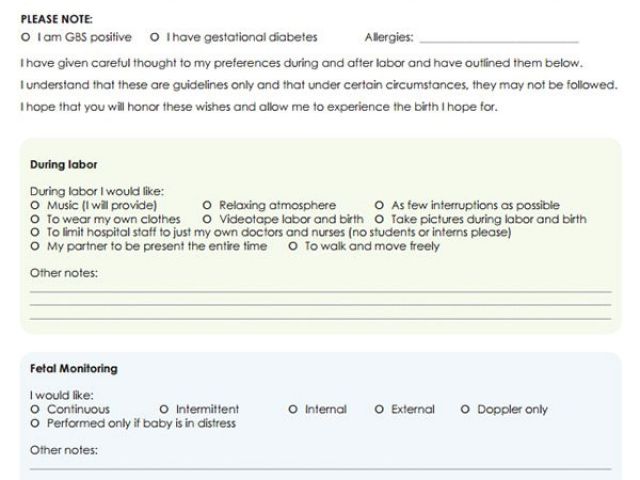Select 'Continuous' fetal monitoring
Image resolution: width=640 pixels, height=480 pixels.
pyautogui.click(x=36, y=409)
